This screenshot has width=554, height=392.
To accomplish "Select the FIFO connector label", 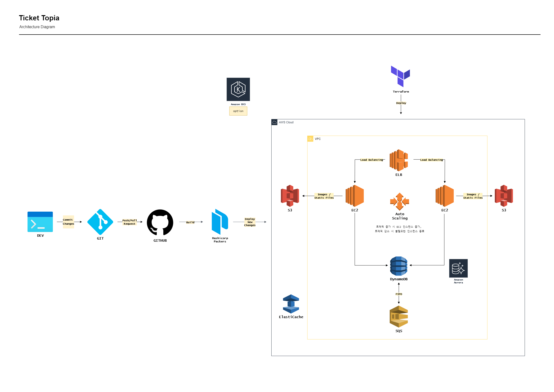I will click(398, 294).
